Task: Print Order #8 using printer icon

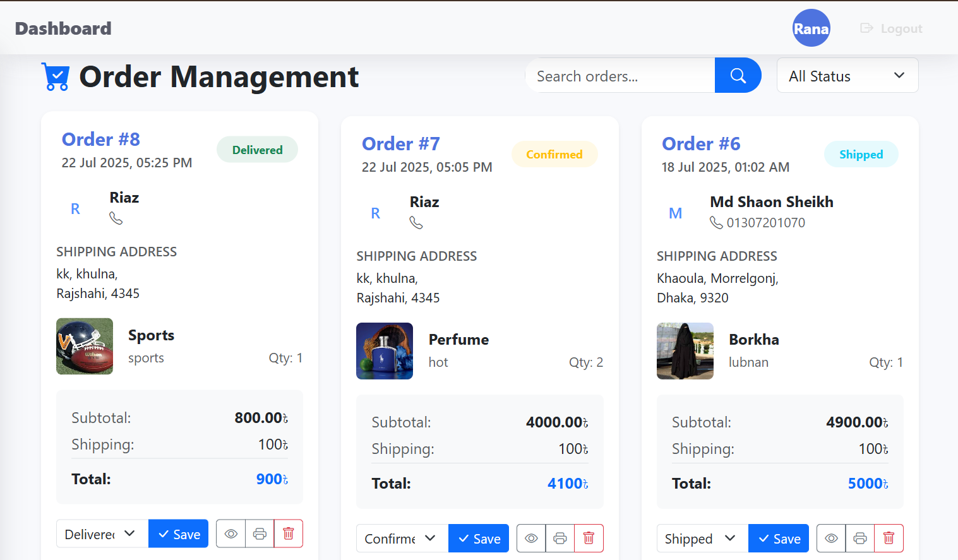Action: [260, 533]
